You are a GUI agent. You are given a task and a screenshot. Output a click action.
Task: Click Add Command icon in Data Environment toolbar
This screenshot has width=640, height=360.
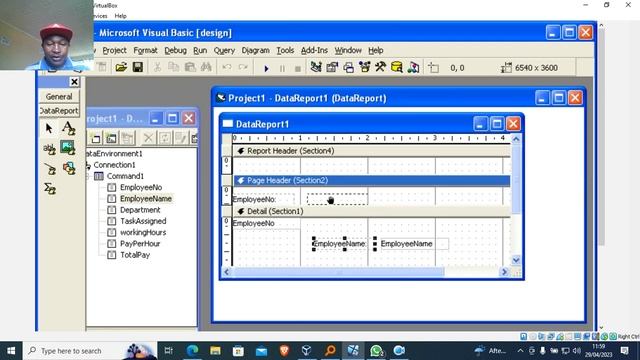[x=111, y=138]
